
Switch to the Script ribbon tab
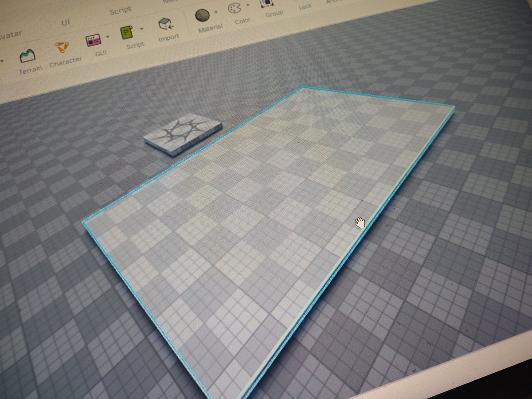[121, 11]
